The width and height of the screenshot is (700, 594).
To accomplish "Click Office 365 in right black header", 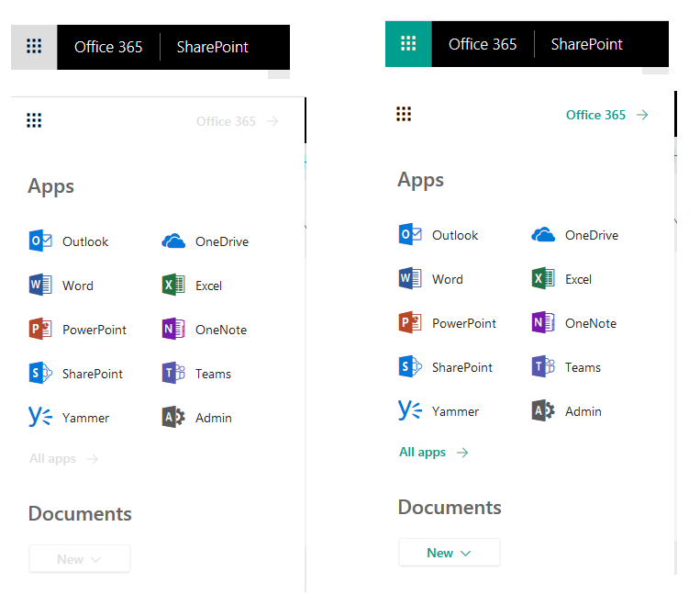I will point(483,44).
